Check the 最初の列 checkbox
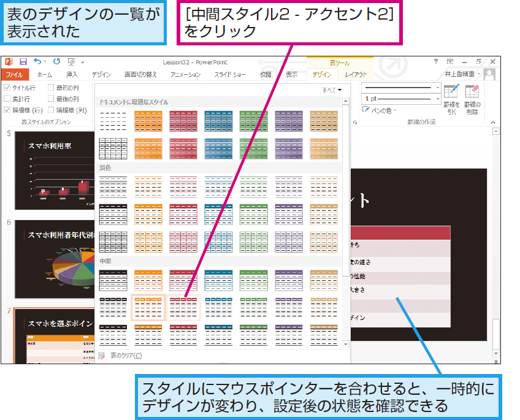This screenshot has height=420, width=520. tap(50, 88)
